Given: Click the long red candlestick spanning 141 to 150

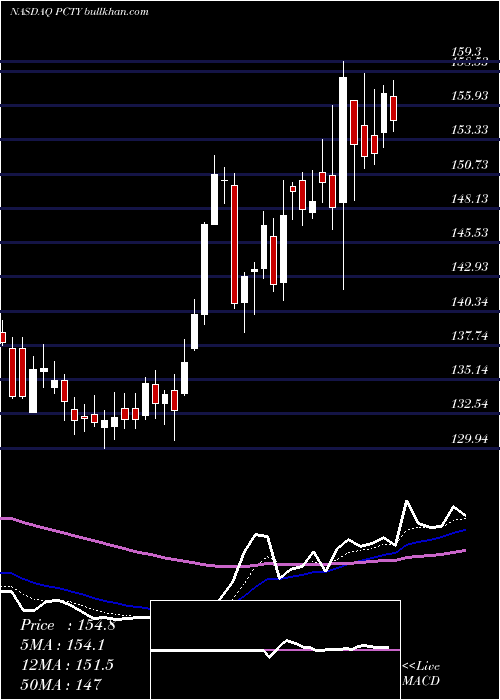Looking at the screenshot, I should pos(234,245).
